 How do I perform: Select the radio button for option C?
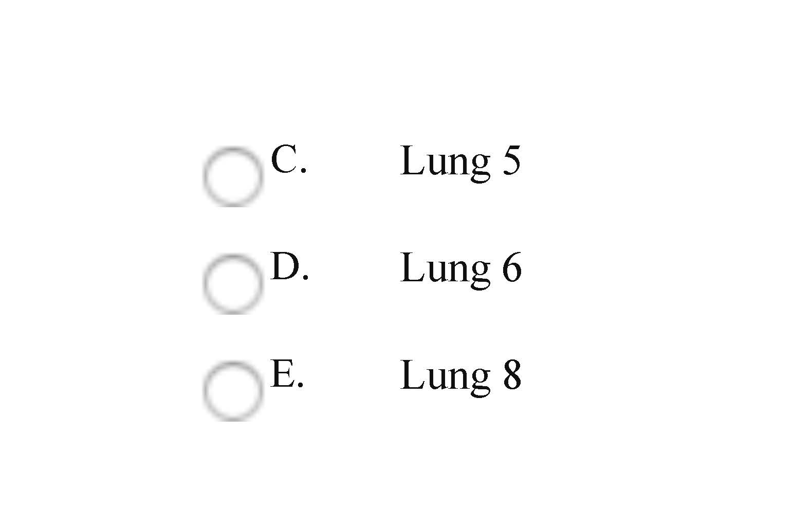(233, 176)
